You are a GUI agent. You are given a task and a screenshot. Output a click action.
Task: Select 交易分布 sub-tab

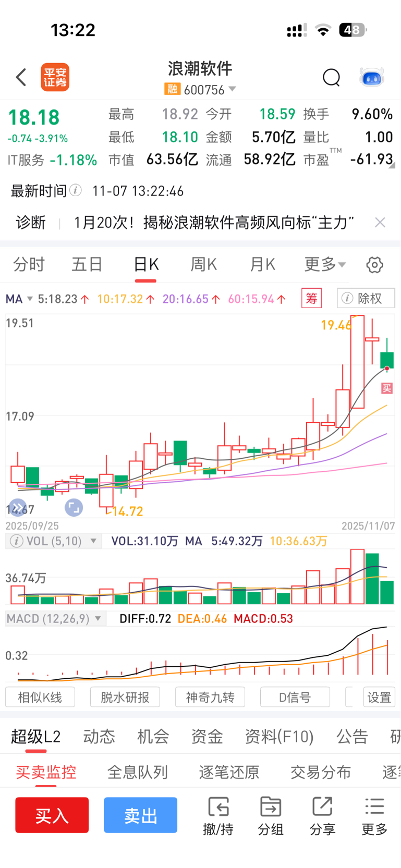(x=321, y=772)
